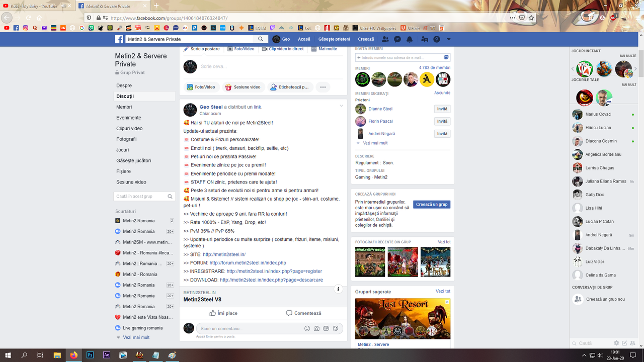Click the Facebook search field
The width and height of the screenshot is (644, 362).
tap(190, 39)
